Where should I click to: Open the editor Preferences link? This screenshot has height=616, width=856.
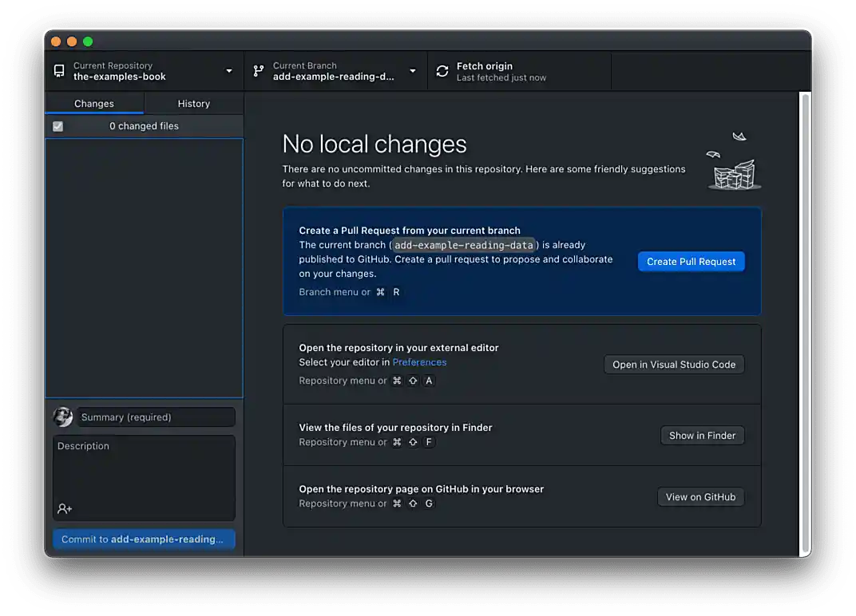[419, 361]
